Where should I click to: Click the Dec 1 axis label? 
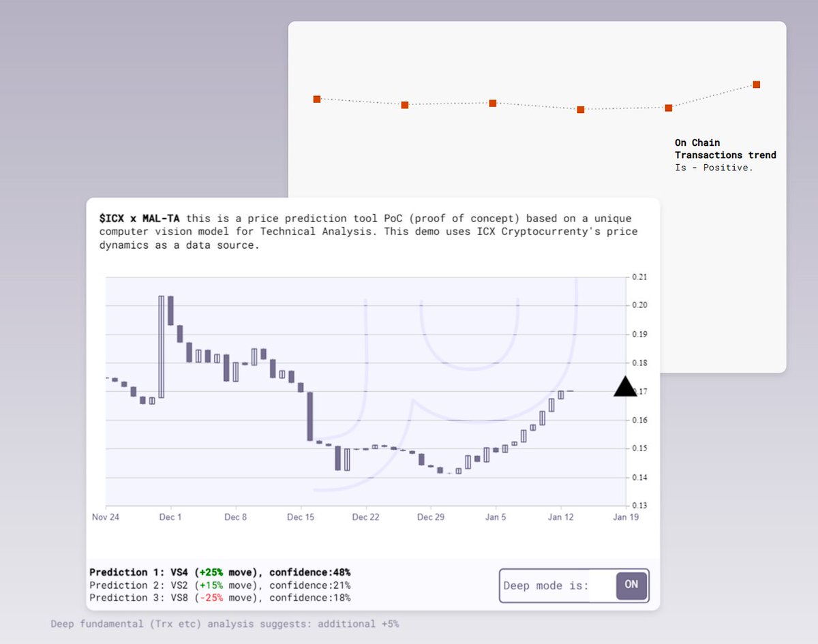(170, 517)
